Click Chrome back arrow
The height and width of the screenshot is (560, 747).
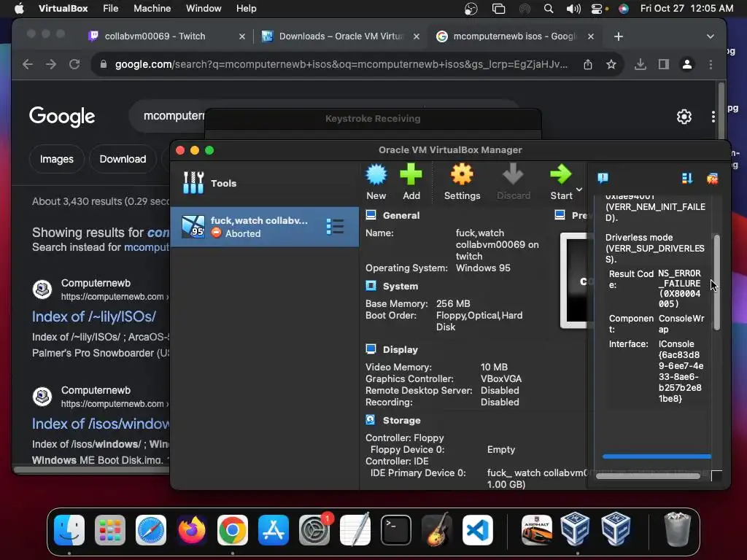point(28,64)
